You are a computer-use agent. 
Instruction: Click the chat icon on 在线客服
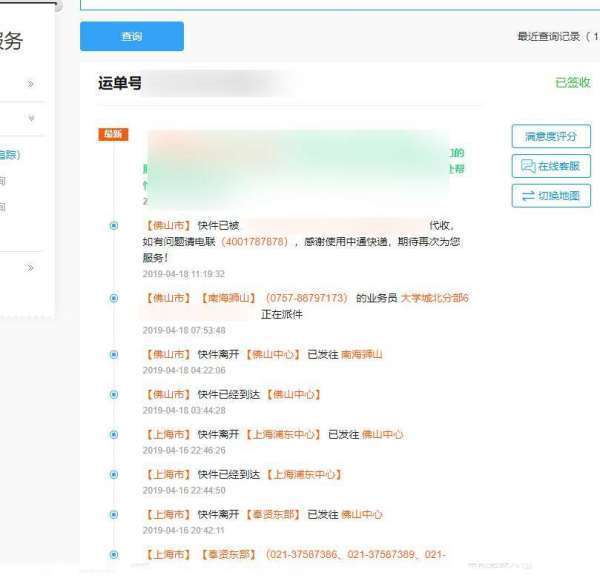(x=527, y=167)
